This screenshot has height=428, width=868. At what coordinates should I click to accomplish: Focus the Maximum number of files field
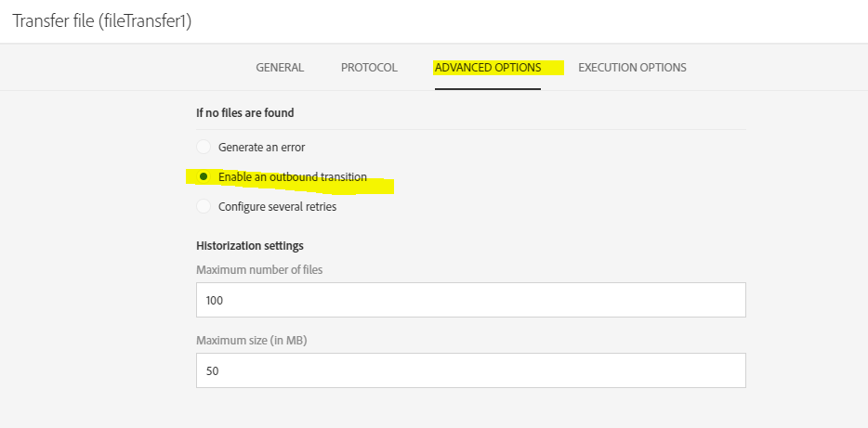(470, 301)
